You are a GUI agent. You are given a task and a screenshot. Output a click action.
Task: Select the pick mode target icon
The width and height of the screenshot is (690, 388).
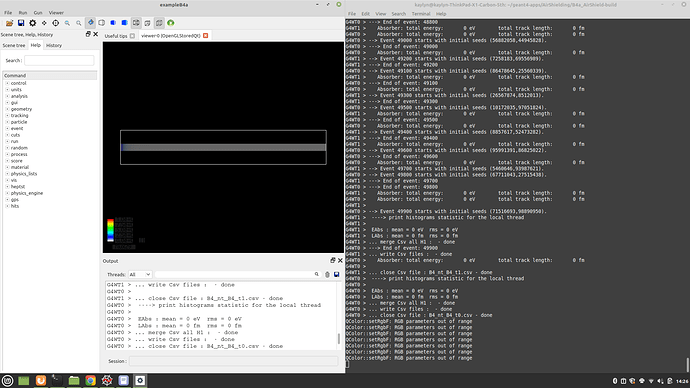pos(55,23)
